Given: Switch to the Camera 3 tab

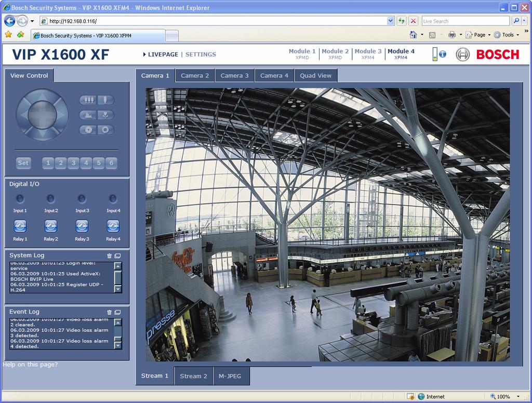Looking at the screenshot, I should pos(234,76).
